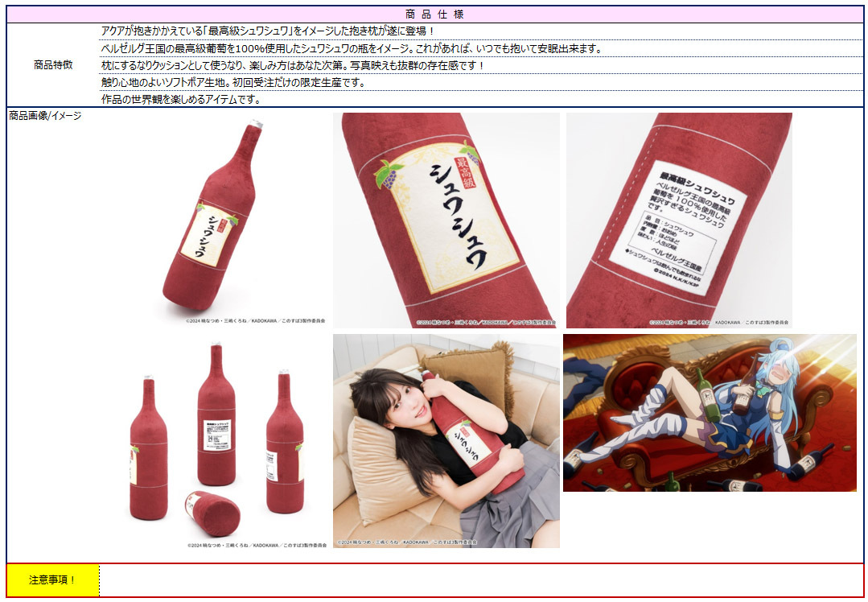Select the yellow 注意事項! cell
The height and width of the screenshot is (602, 868).
tap(53, 580)
